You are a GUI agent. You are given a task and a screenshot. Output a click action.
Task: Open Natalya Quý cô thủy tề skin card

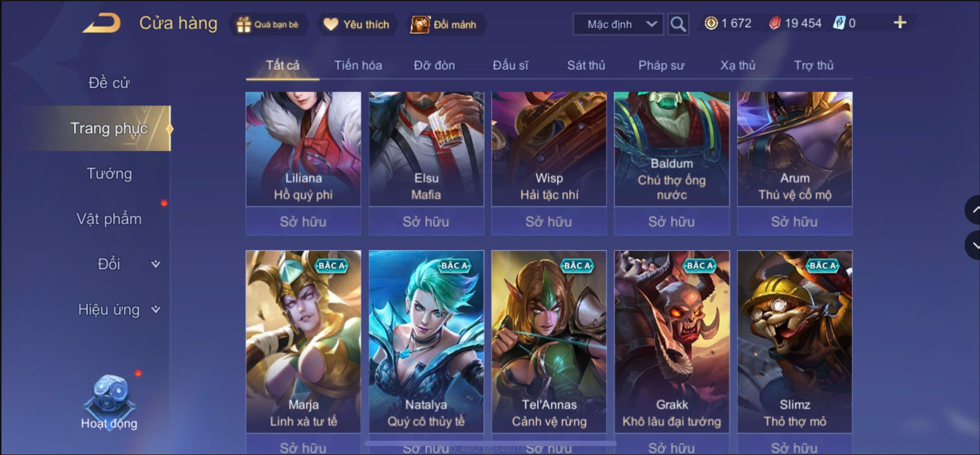click(426, 342)
